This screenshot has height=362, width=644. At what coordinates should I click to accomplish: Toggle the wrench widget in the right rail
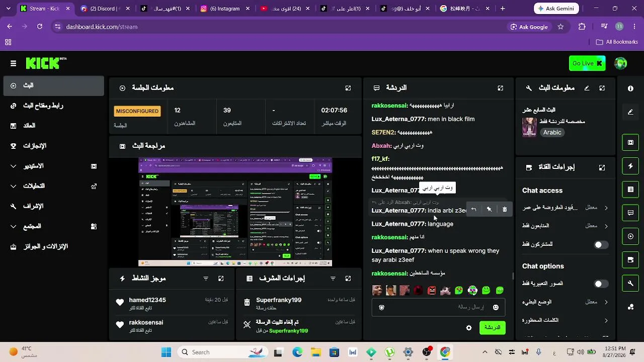[x=630, y=284]
